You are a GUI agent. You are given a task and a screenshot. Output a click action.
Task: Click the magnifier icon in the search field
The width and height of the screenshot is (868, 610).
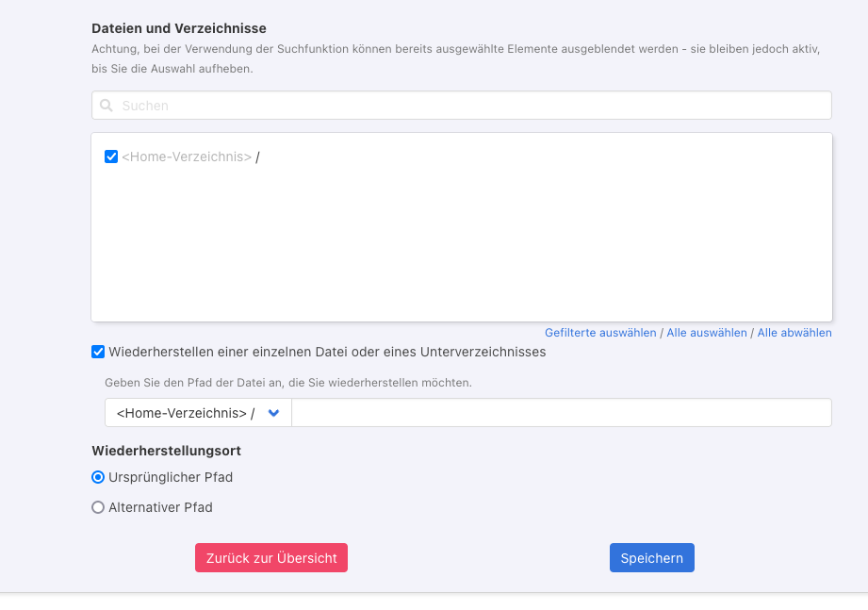[106, 106]
